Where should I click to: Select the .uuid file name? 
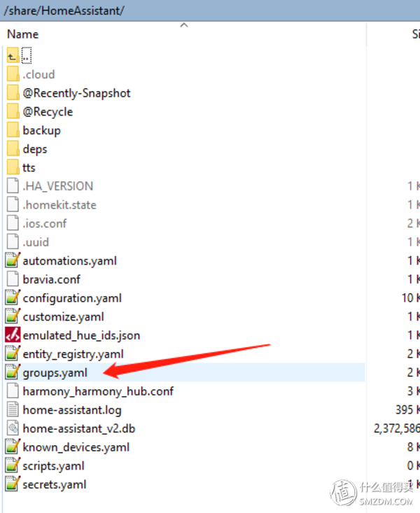coord(36,242)
